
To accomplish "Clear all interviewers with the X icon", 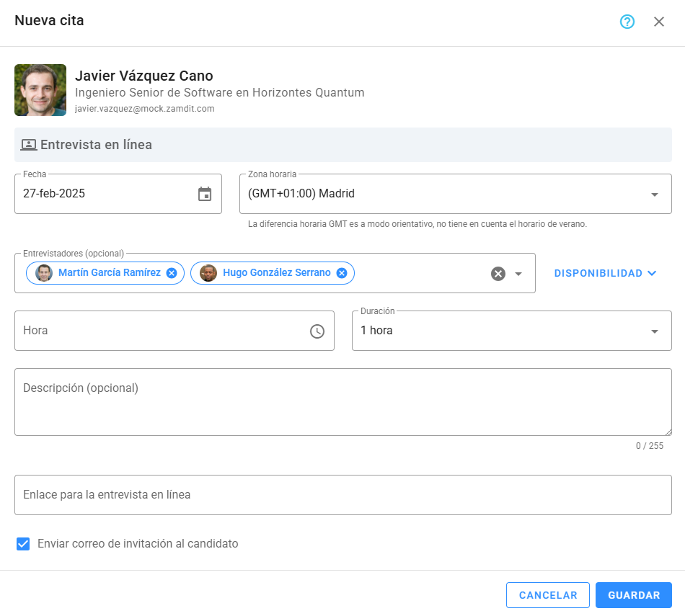I will click(x=498, y=274).
